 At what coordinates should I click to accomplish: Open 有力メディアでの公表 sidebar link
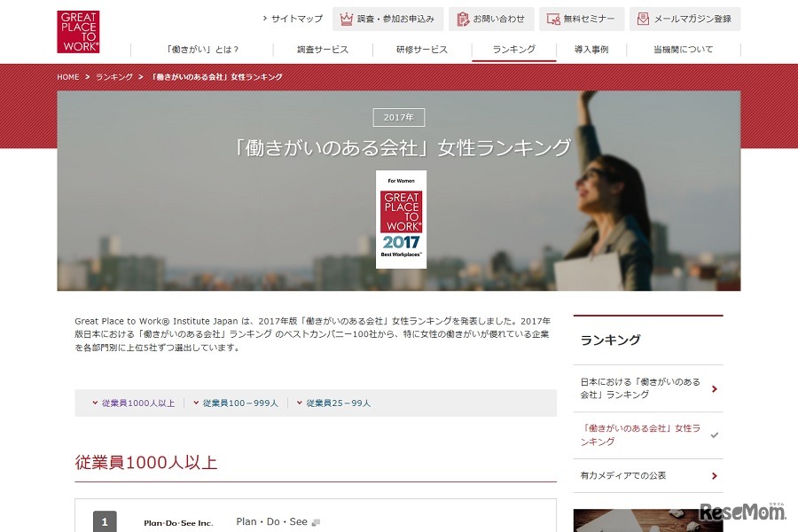[648, 475]
